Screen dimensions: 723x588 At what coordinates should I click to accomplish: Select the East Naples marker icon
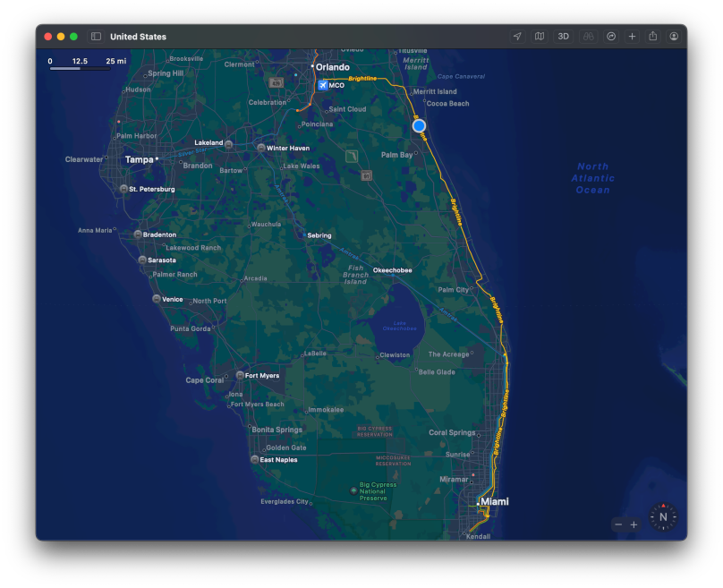coord(254,460)
